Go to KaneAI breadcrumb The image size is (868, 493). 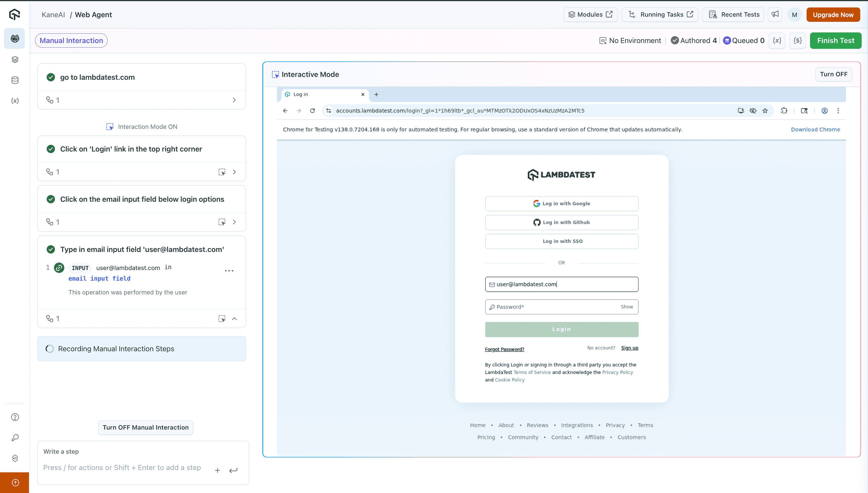(x=53, y=15)
